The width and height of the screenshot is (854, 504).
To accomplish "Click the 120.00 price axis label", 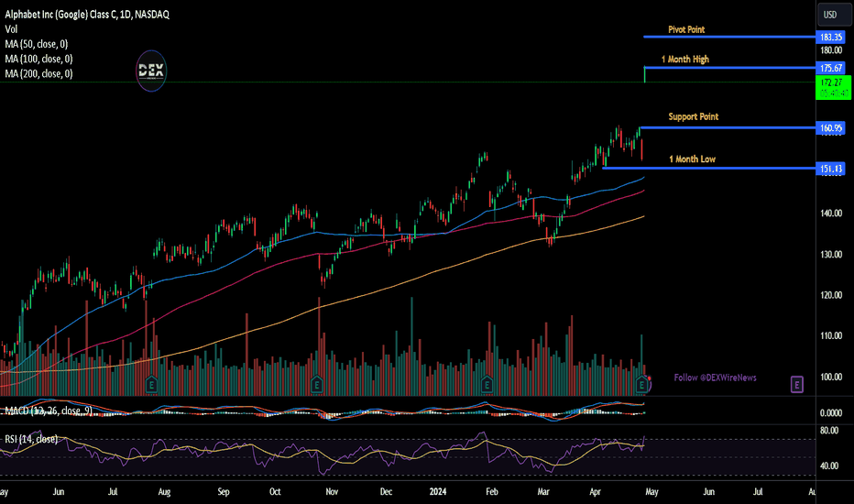I will coord(831,295).
